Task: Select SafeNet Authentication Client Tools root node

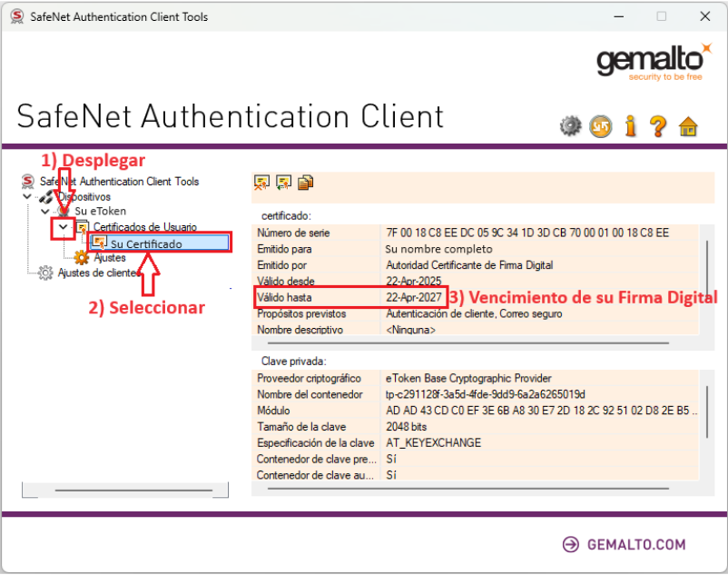Action: coord(119,182)
